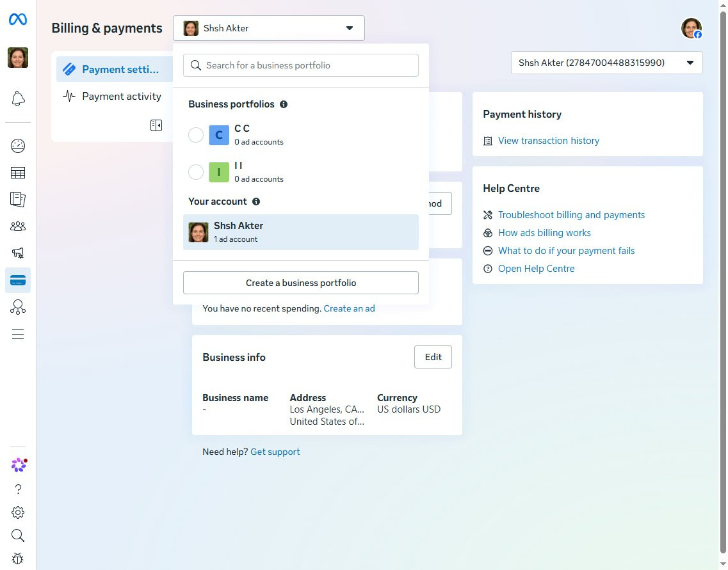
Task: Open What to do if your payment fails
Action: 567,251
